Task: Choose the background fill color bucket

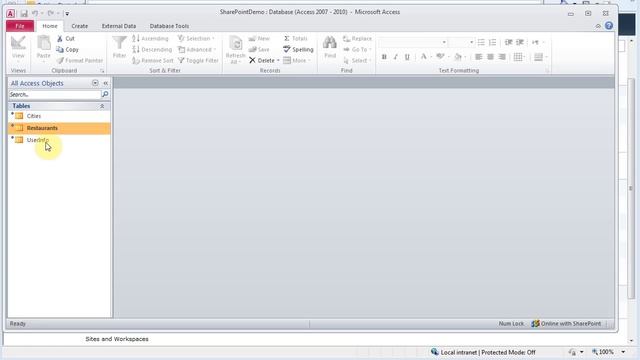Action: [x=458, y=57]
